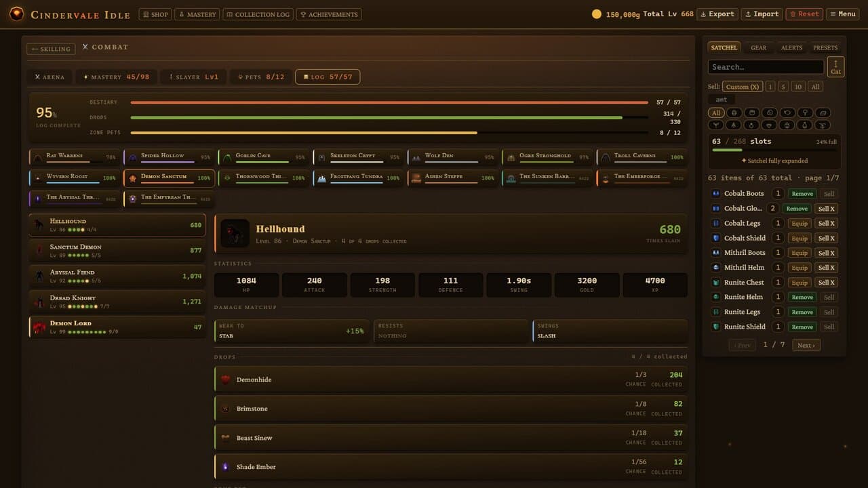The height and width of the screenshot is (488, 868).
Task: Click the Cobalt Shield item icon
Action: pos(715,238)
